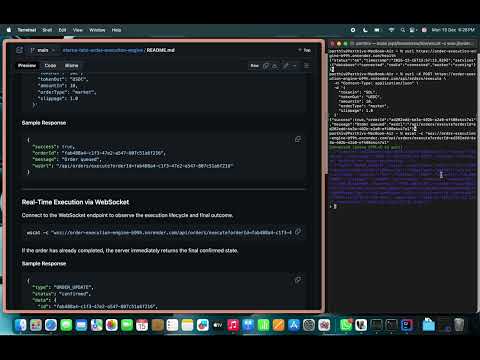This screenshot has height=360, width=480.
Task: Toggle the file tree sidebar icon
Action: 19,50
